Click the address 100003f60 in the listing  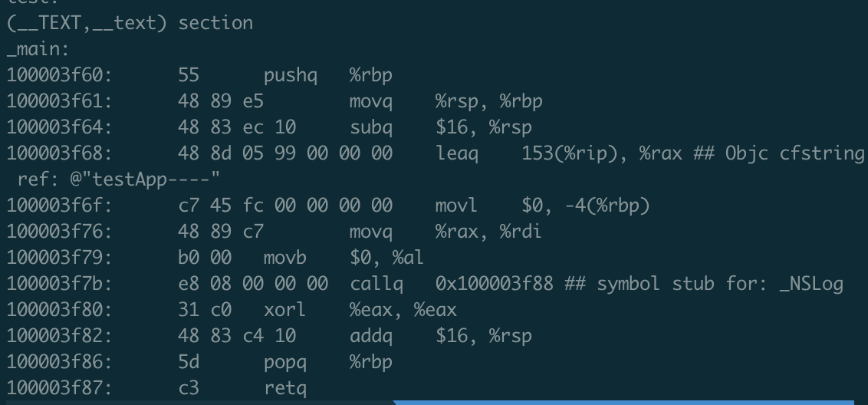pyautogui.click(x=59, y=75)
